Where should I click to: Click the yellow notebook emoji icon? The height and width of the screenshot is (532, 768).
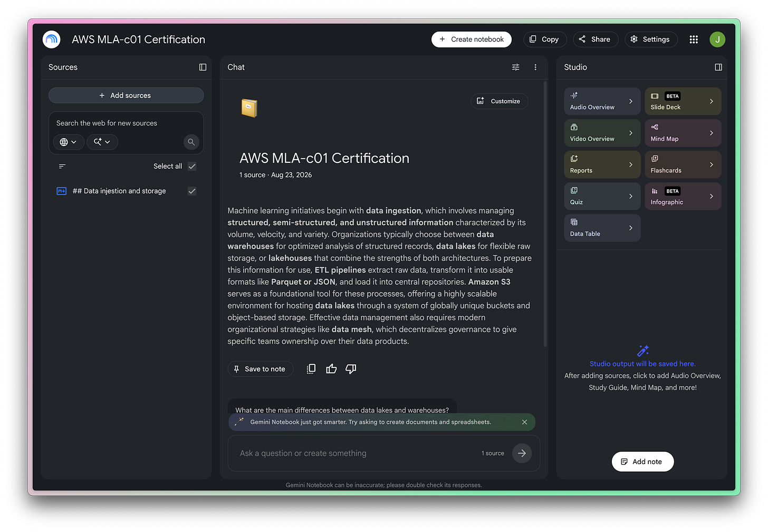point(249,108)
